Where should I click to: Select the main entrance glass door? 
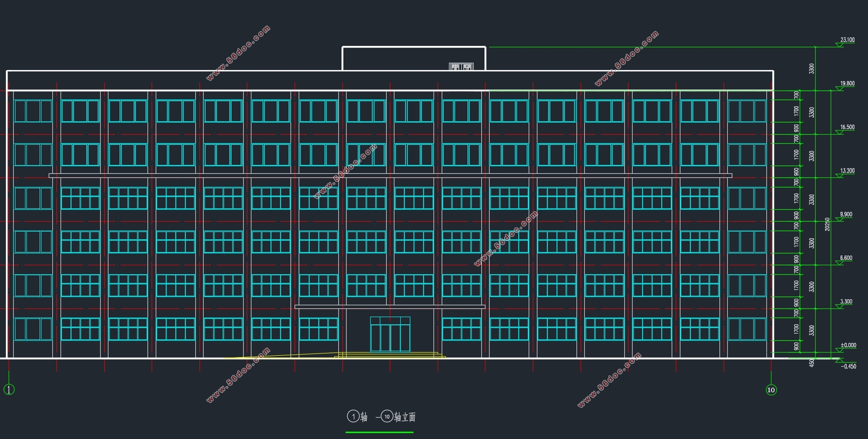pyautogui.click(x=390, y=334)
